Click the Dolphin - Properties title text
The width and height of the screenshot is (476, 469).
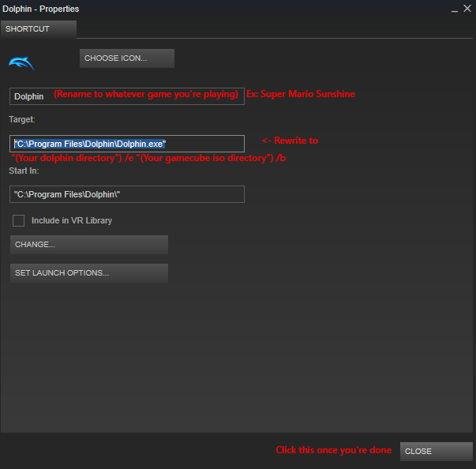pos(41,9)
